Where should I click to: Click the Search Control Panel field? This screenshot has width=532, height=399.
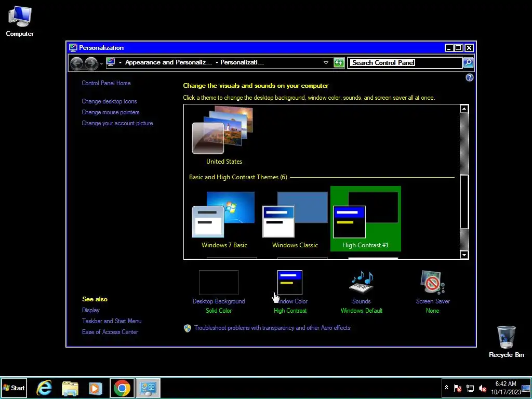click(x=405, y=63)
